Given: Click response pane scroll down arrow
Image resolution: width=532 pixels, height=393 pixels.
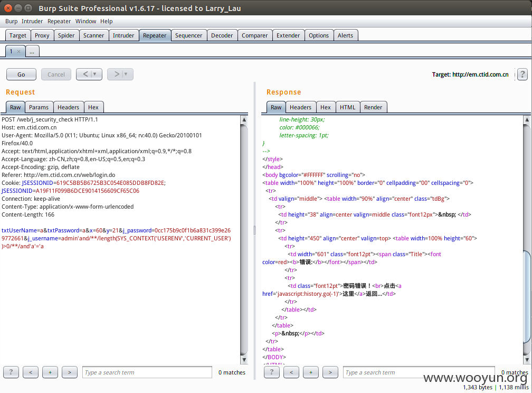Looking at the screenshot, I should (527, 360).
